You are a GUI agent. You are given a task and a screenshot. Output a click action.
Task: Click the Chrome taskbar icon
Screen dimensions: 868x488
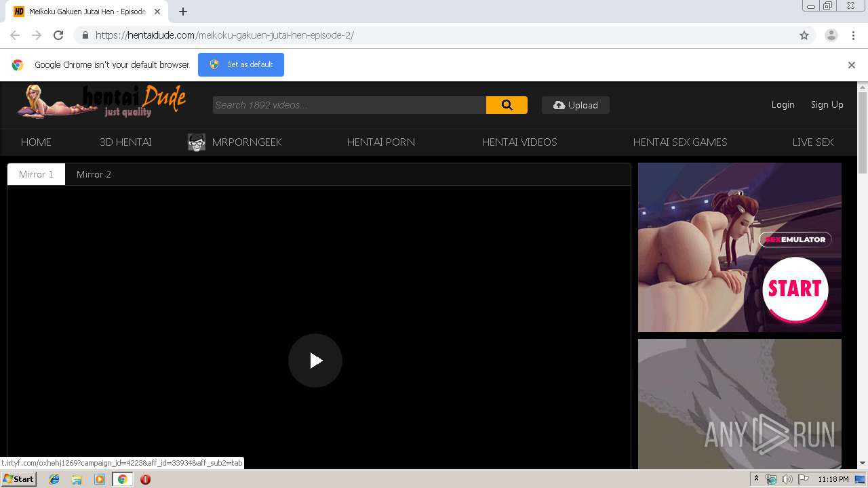pyautogui.click(x=122, y=479)
